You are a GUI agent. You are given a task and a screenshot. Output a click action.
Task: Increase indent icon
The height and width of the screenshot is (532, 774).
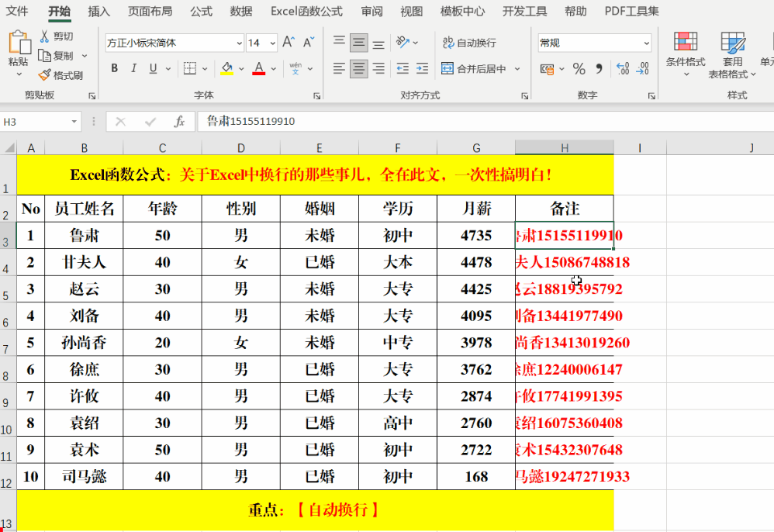tap(422, 68)
